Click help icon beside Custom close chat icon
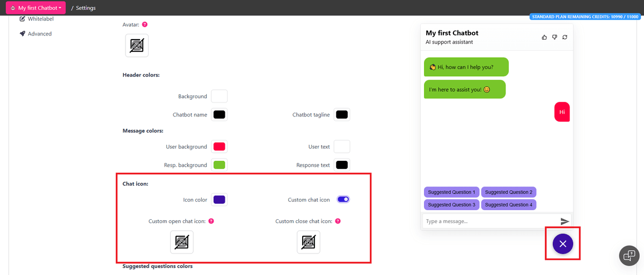Image resolution: width=644 pixels, height=275 pixels. click(x=338, y=221)
